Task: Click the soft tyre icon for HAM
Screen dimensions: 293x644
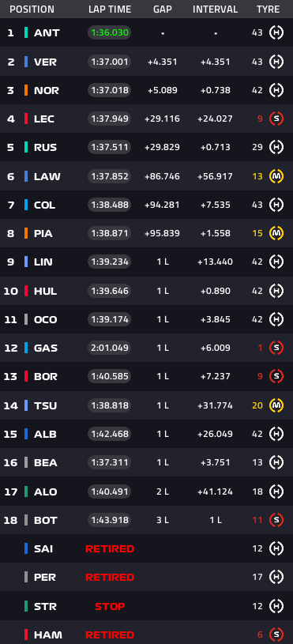Action: [276, 635]
